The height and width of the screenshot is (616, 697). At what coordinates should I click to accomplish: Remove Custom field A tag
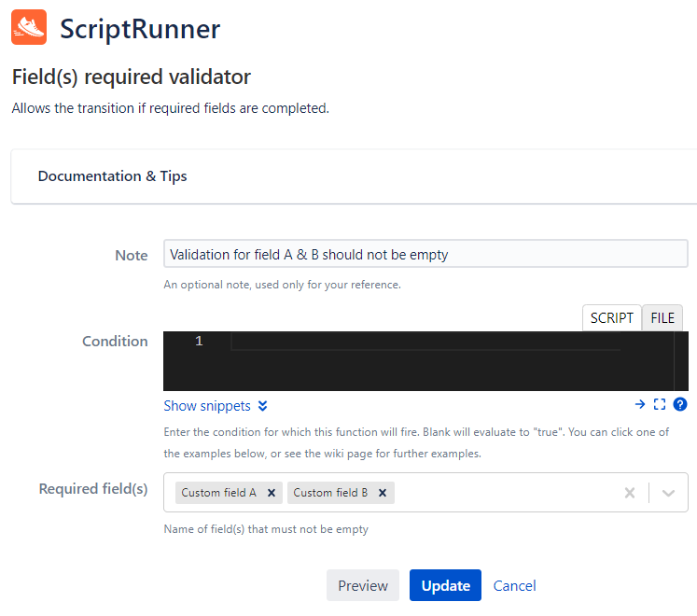pyautogui.click(x=272, y=493)
